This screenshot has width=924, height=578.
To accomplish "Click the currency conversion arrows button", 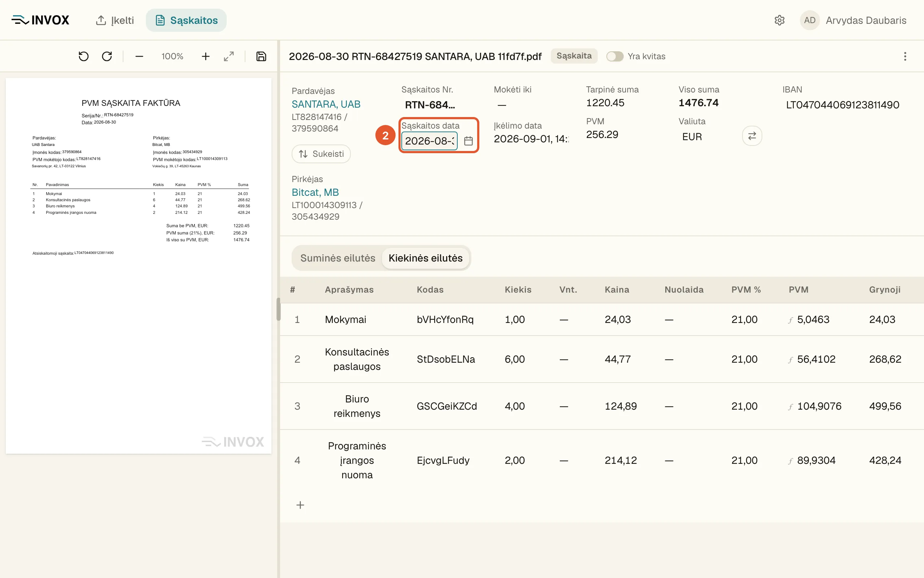I will tap(752, 136).
